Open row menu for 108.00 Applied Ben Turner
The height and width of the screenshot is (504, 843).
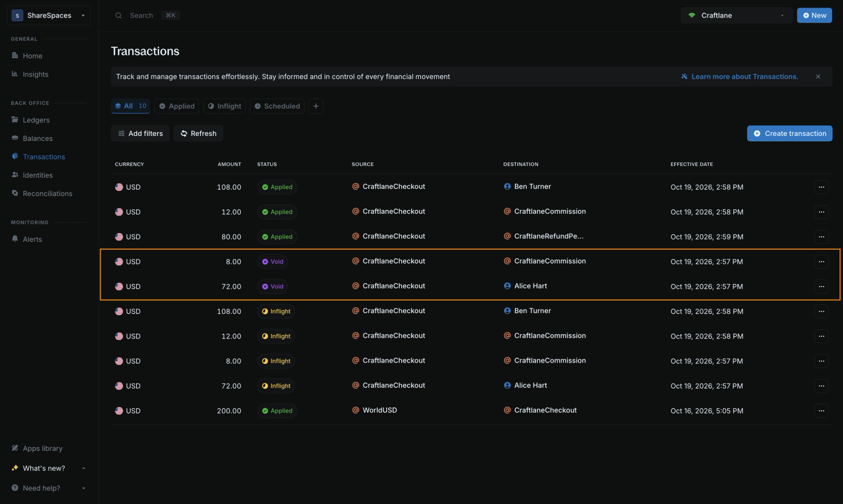point(821,187)
